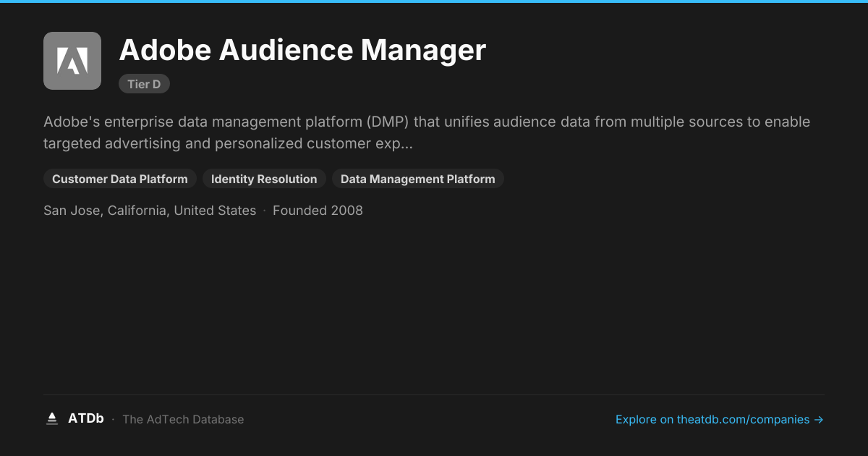Click the description starting with Adobe's enterprise

click(427, 132)
